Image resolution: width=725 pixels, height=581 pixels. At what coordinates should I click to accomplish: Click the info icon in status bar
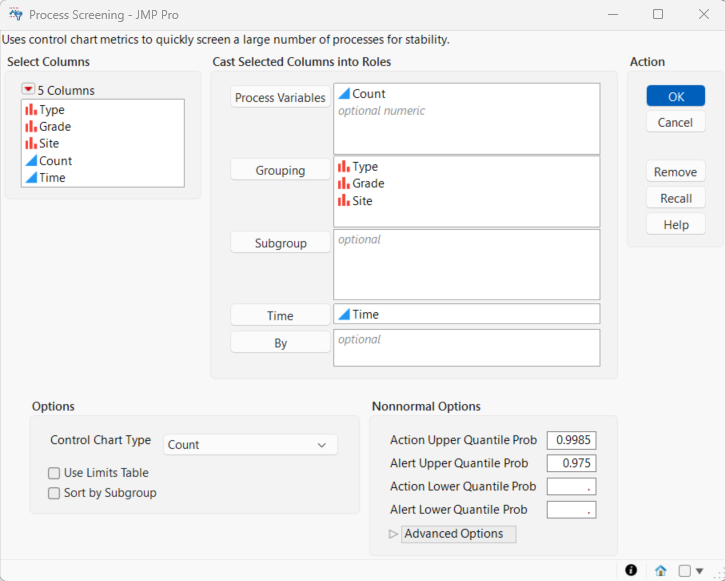pos(631,570)
